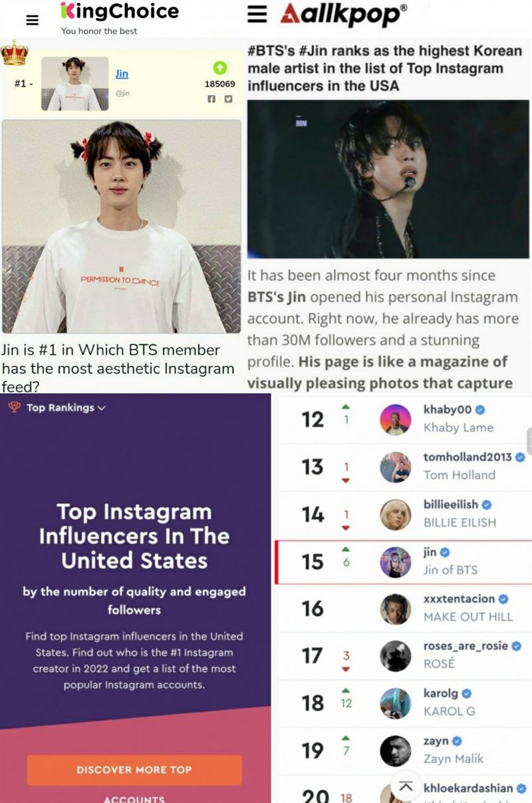Click Discover More Top Accounts button
The width and height of the screenshot is (532, 803).
(x=134, y=770)
